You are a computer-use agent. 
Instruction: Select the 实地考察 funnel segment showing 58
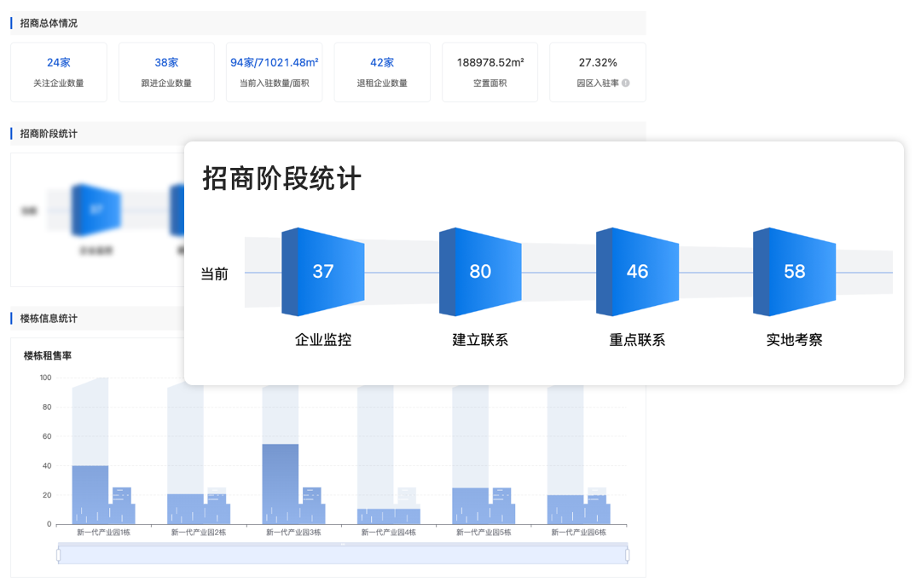pos(794,271)
